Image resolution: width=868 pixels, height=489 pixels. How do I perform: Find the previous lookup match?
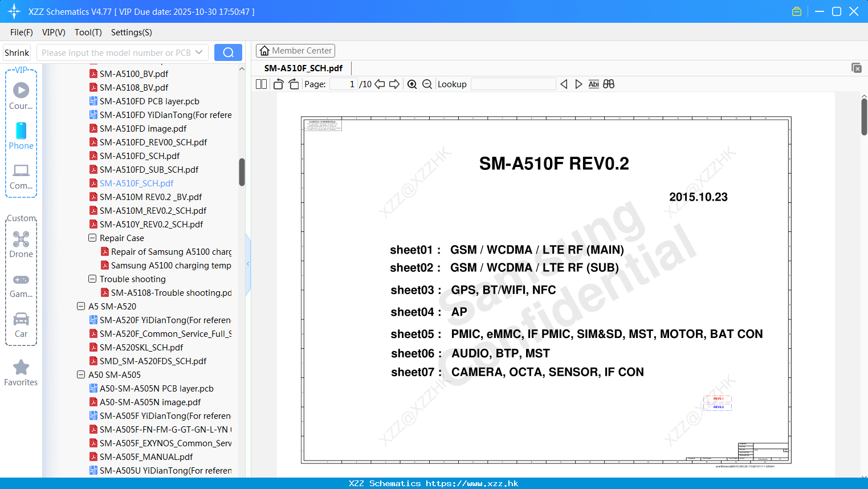pyautogui.click(x=564, y=84)
